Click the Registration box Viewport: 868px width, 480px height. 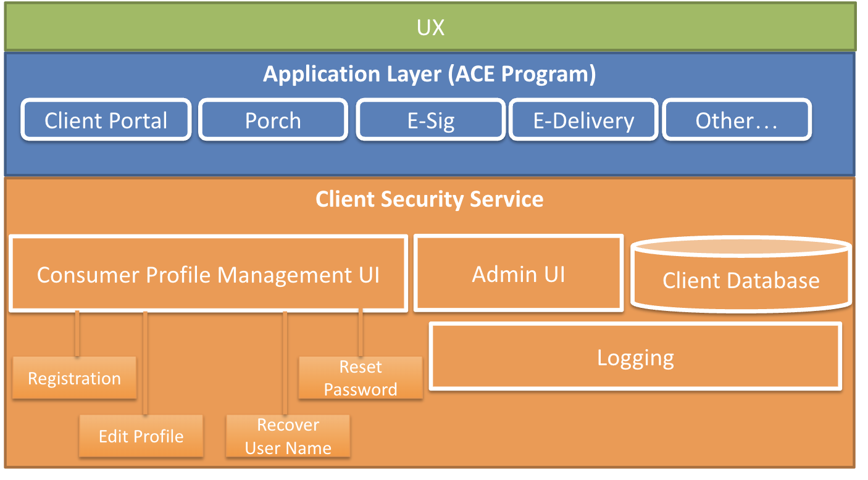tap(75, 378)
